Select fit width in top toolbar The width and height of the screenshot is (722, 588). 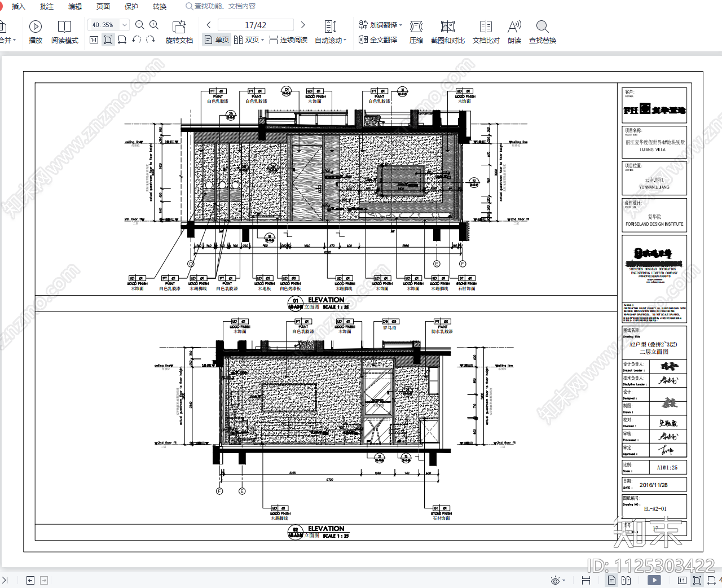(x=122, y=40)
